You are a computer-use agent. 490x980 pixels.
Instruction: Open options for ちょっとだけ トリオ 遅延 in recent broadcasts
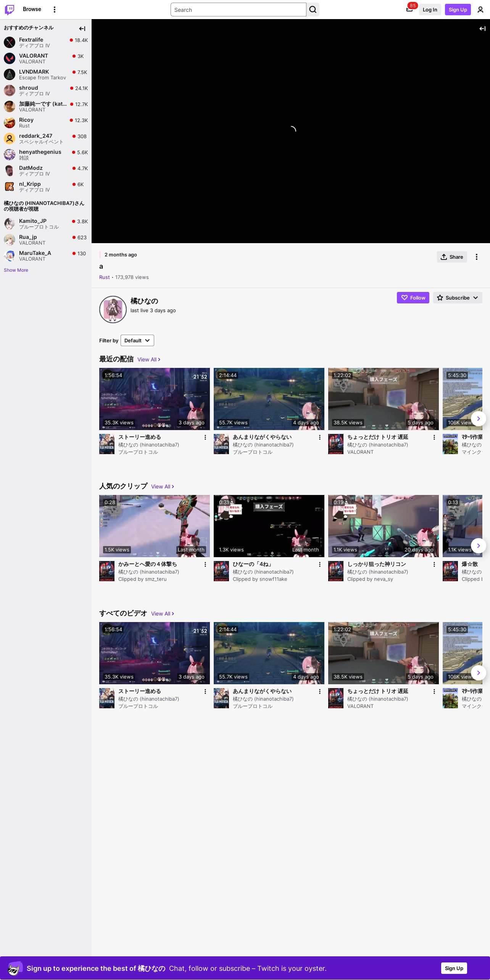[434, 437]
